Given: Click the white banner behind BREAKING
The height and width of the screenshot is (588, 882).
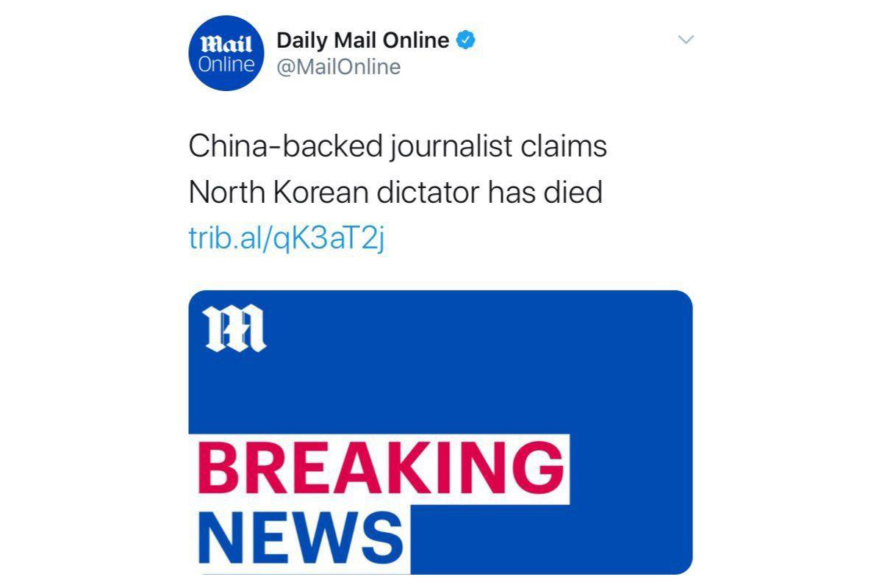Looking at the screenshot, I should coord(379,469).
